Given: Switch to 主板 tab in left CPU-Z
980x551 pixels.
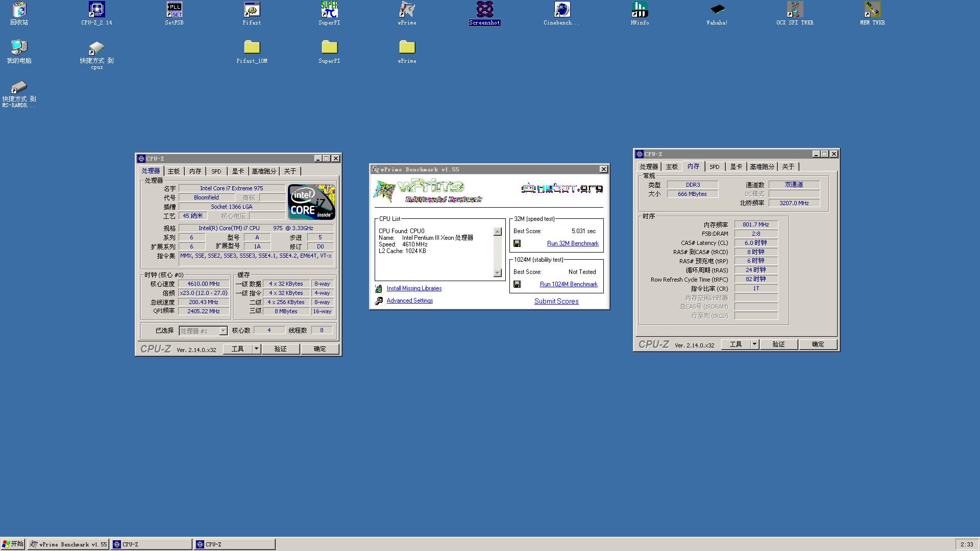Looking at the screenshot, I should point(174,171).
